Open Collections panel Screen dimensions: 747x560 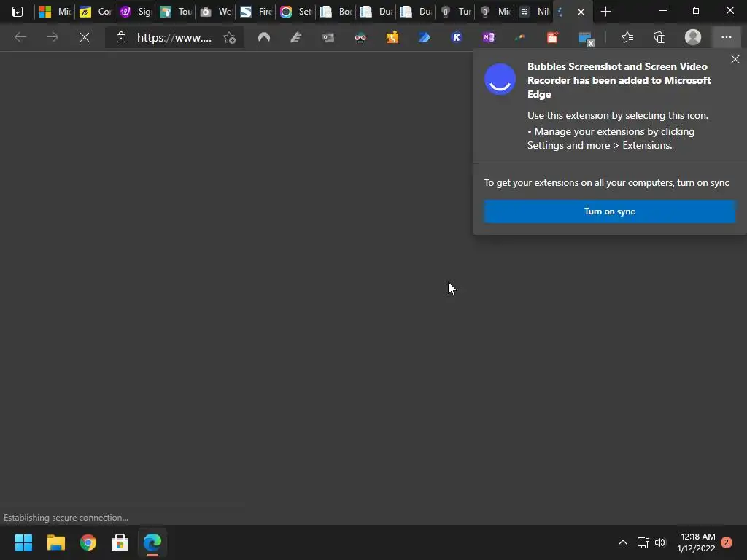coord(659,37)
